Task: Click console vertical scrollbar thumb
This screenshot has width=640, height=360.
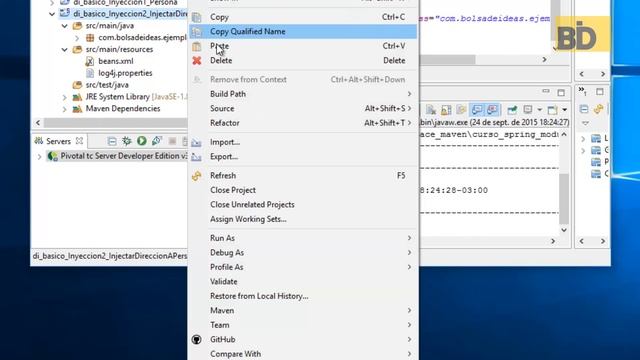Action: pos(564,199)
